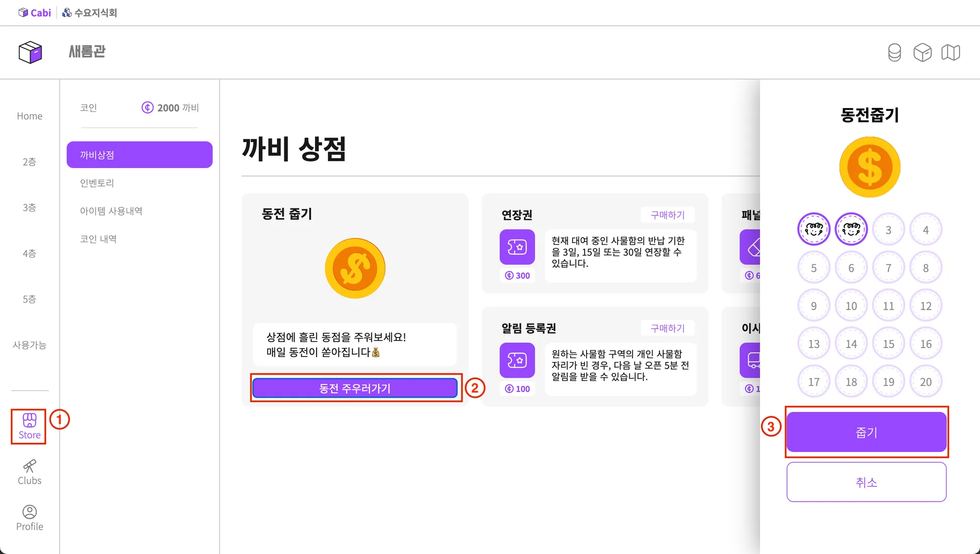Select day 3 coin slot
Screen dimensions: 980x554
(888, 230)
